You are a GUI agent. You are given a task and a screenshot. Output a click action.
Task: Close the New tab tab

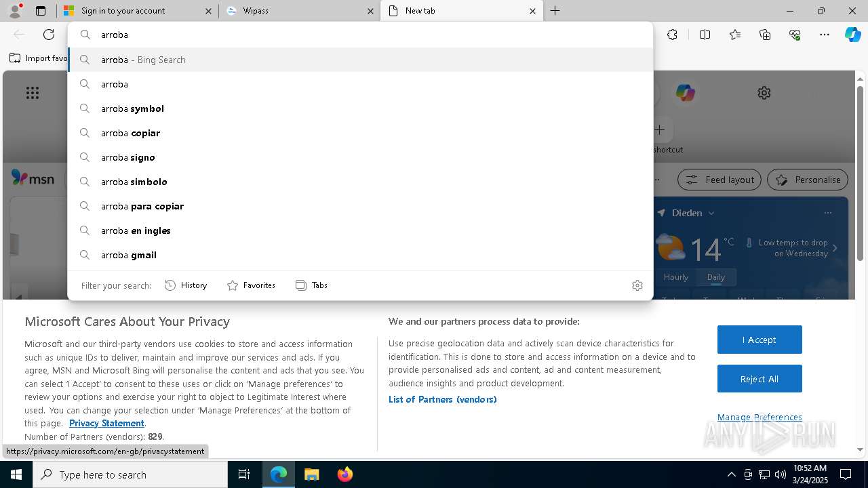(532, 11)
